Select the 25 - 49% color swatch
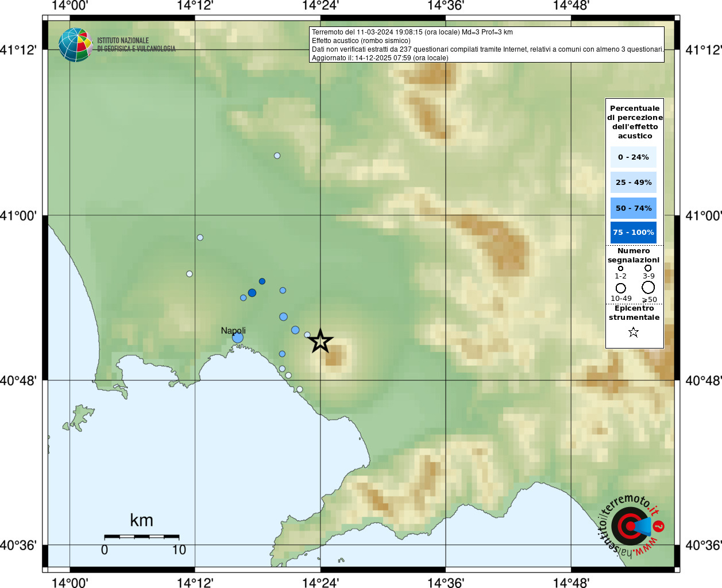 click(633, 183)
